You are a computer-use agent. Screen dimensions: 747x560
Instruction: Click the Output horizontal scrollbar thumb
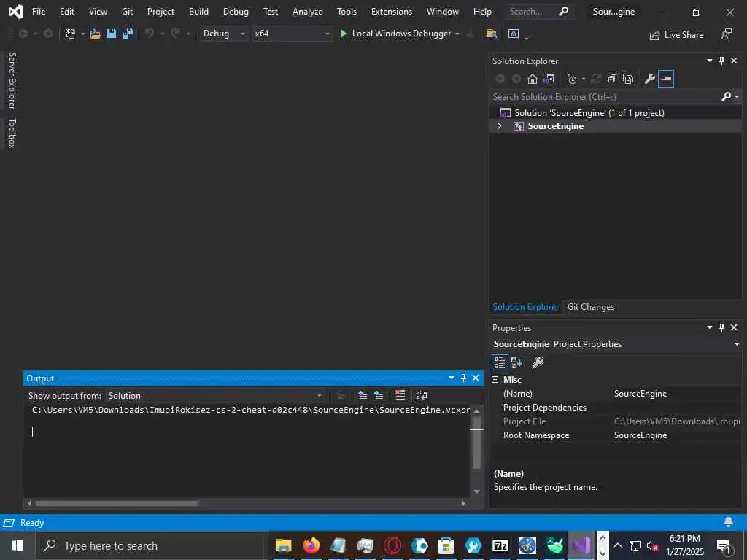coord(117,503)
